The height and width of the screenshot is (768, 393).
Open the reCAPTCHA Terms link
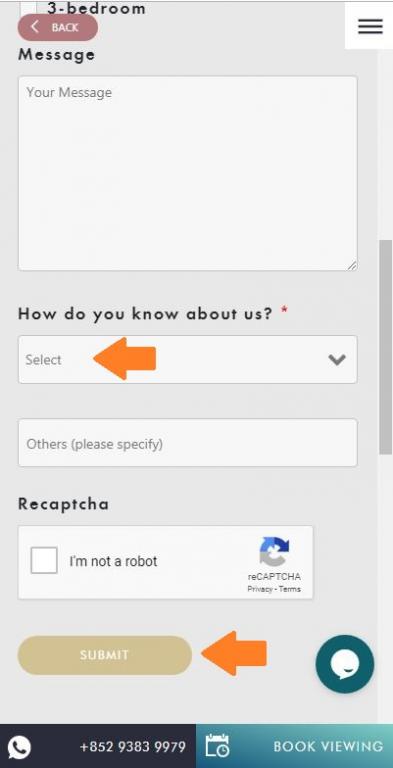coord(290,589)
